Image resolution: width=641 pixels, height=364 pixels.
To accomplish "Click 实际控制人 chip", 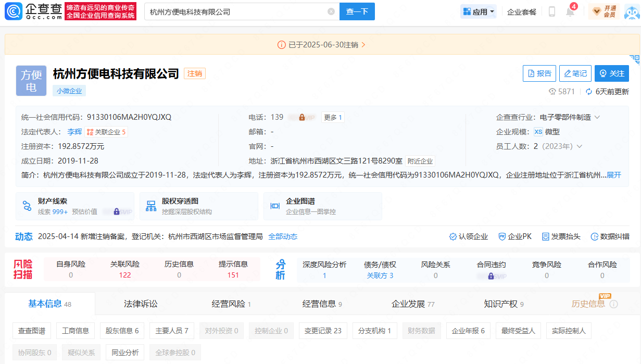I will click(569, 331).
